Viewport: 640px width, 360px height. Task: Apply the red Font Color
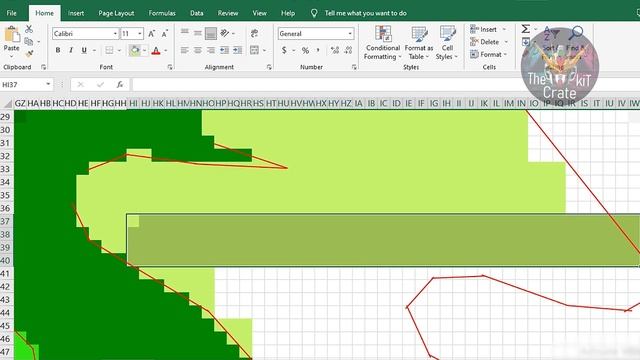(x=156, y=51)
